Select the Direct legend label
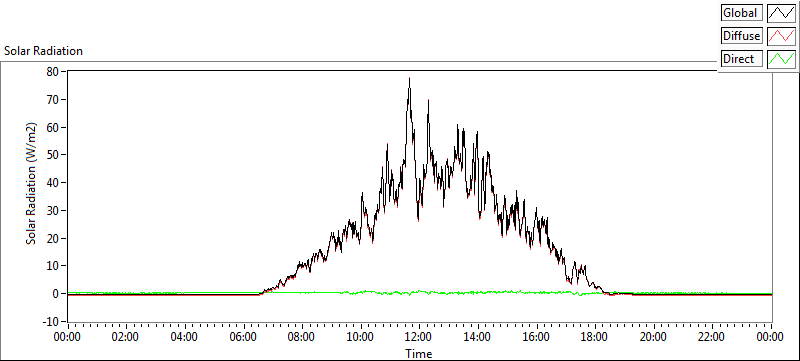Image resolution: width=800 pixels, height=361 pixels. [x=741, y=59]
